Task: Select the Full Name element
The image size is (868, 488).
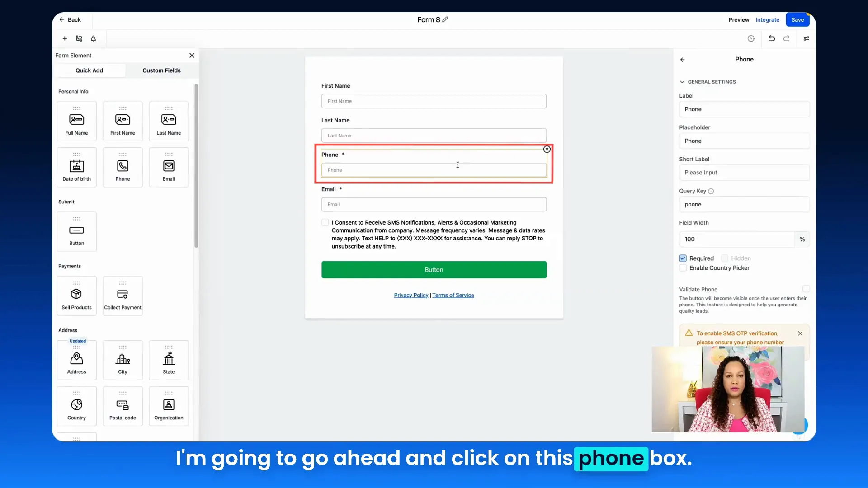Action: [77, 121]
